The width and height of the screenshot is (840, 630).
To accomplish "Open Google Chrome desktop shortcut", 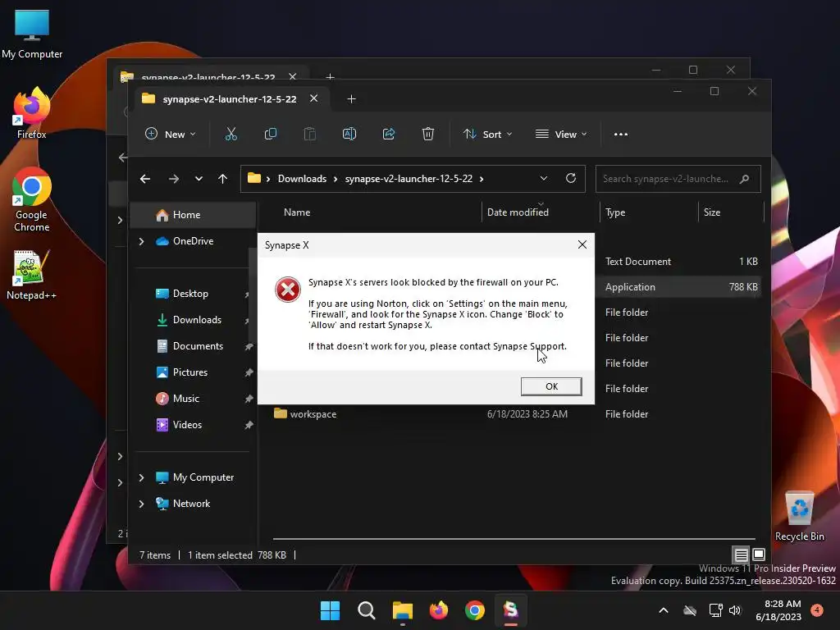I will coord(32,199).
